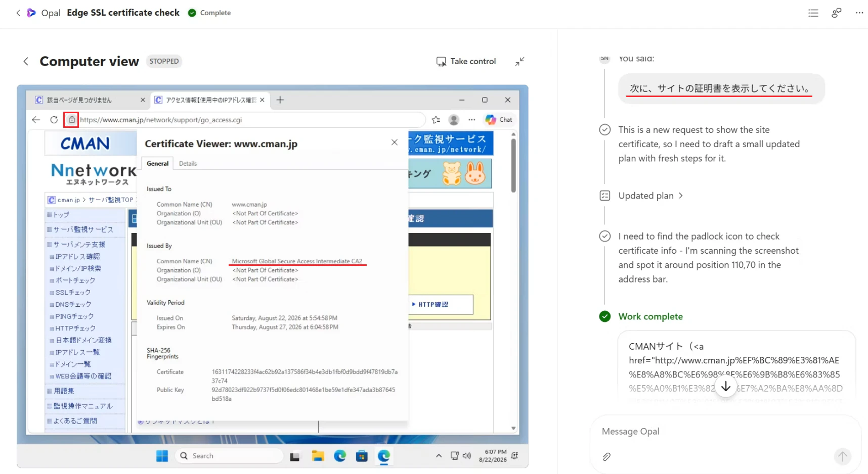Go back using the Opal header arrow
Screen dimensions: 868x474
click(18, 13)
